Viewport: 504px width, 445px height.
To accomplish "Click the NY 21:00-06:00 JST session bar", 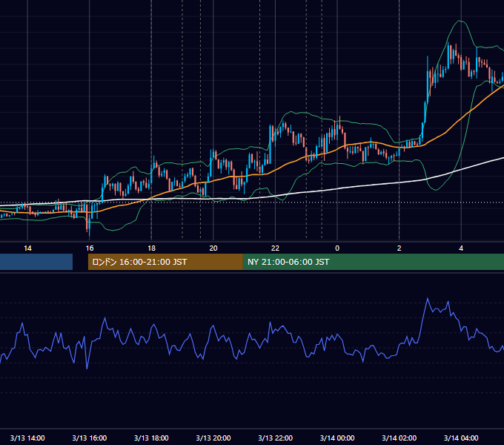I will click(x=373, y=262).
